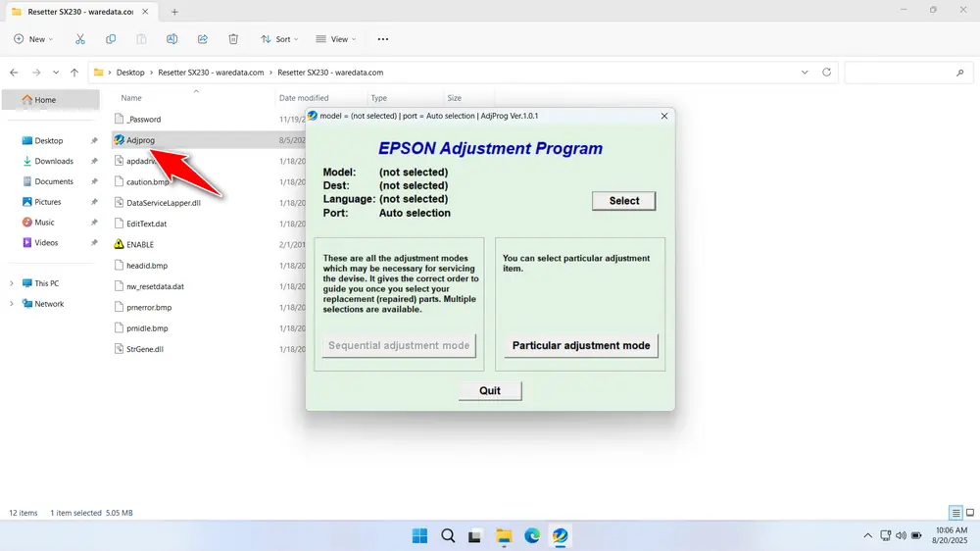Image resolution: width=980 pixels, height=551 pixels.
Task: Sort by Size column header
Action: 455,98
